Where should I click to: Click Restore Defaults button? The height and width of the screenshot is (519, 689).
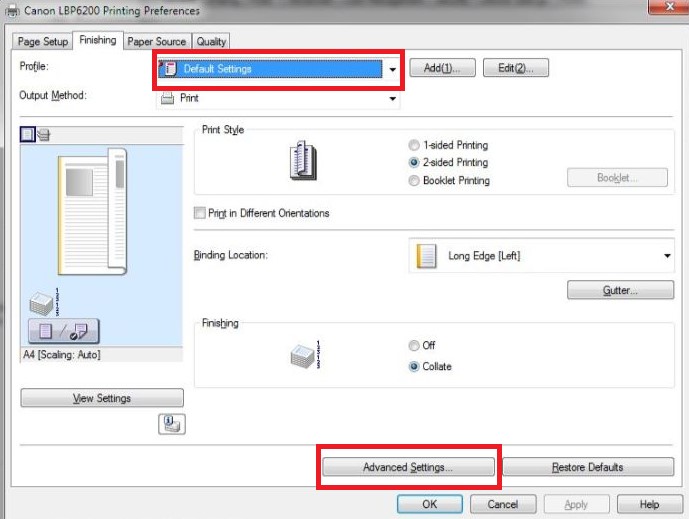(587, 467)
